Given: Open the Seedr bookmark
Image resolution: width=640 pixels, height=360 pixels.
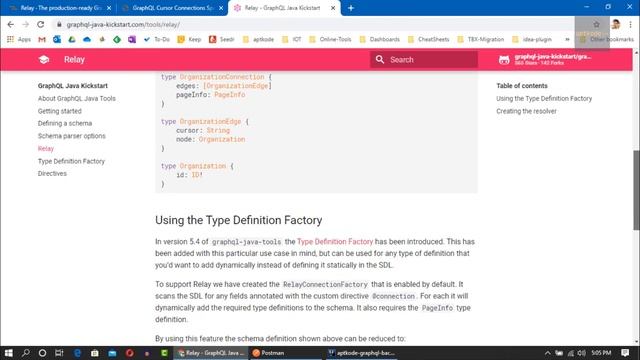Looking at the screenshot, I should coord(222,39).
